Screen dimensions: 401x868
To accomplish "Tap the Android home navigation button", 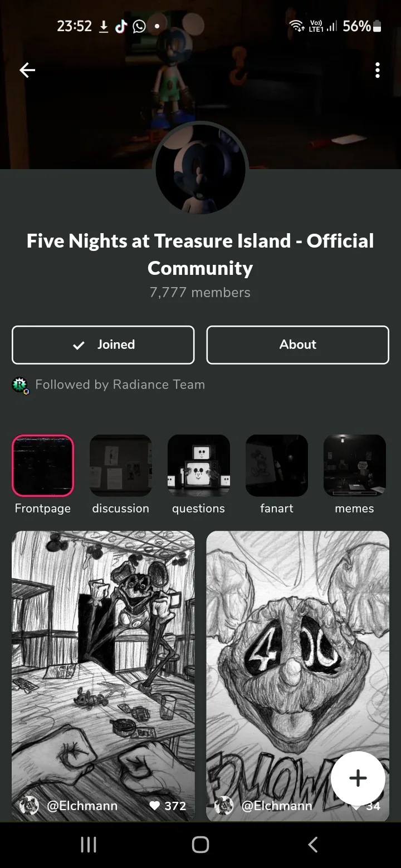I will pos(200,845).
